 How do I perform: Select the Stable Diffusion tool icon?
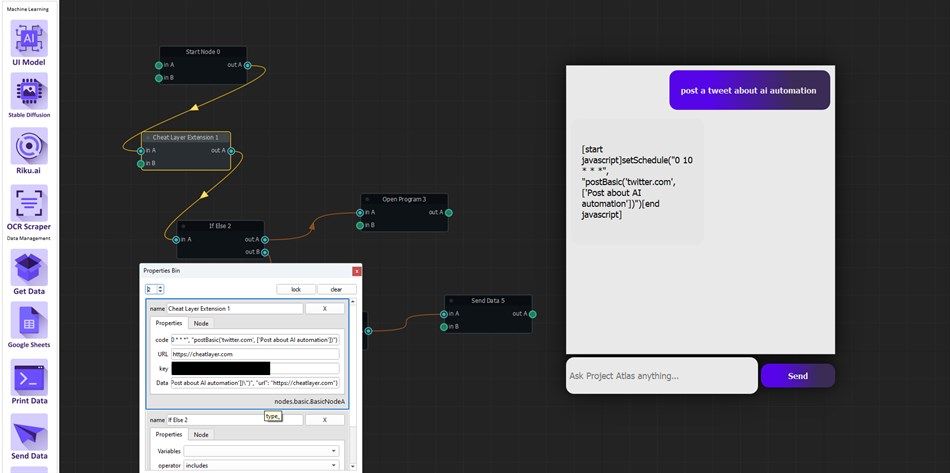click(29, 91)
